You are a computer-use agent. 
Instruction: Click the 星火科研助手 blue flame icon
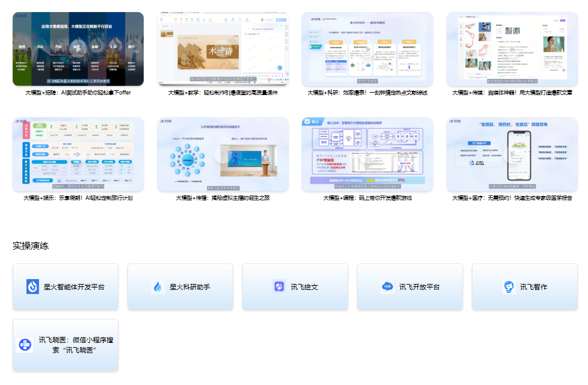click(158, 287)
